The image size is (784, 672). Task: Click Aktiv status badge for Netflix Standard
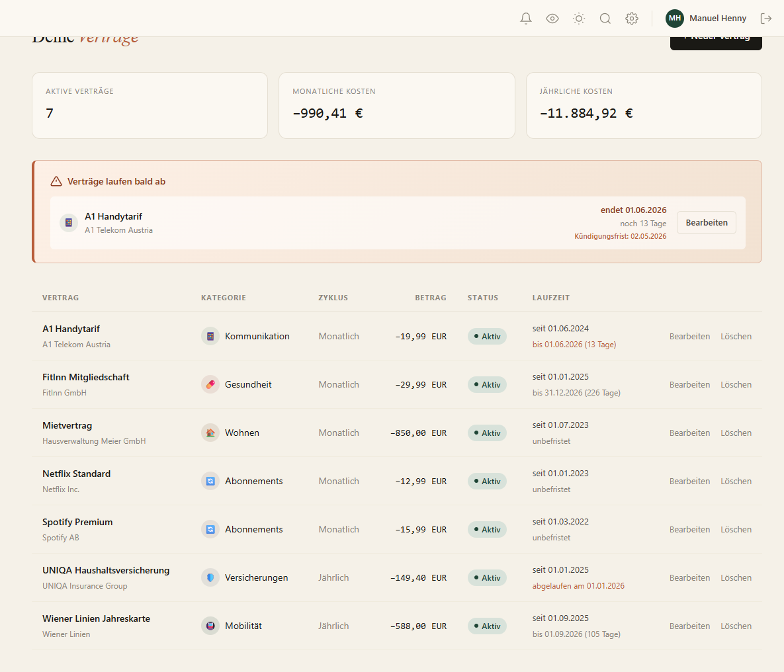pos(487,481)
